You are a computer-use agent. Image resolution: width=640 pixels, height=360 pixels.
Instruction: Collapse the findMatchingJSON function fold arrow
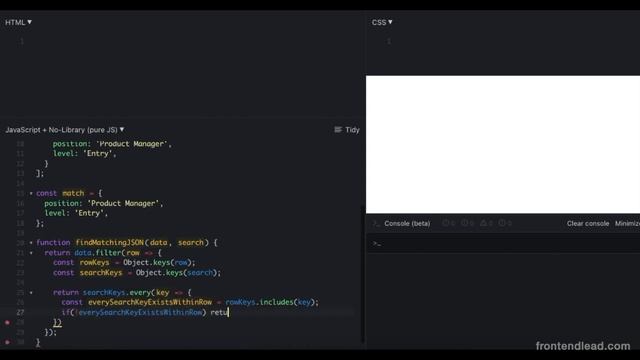[x=31, y=242]
